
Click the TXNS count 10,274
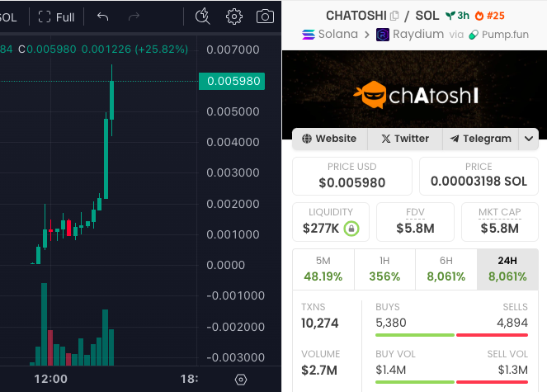320,324
